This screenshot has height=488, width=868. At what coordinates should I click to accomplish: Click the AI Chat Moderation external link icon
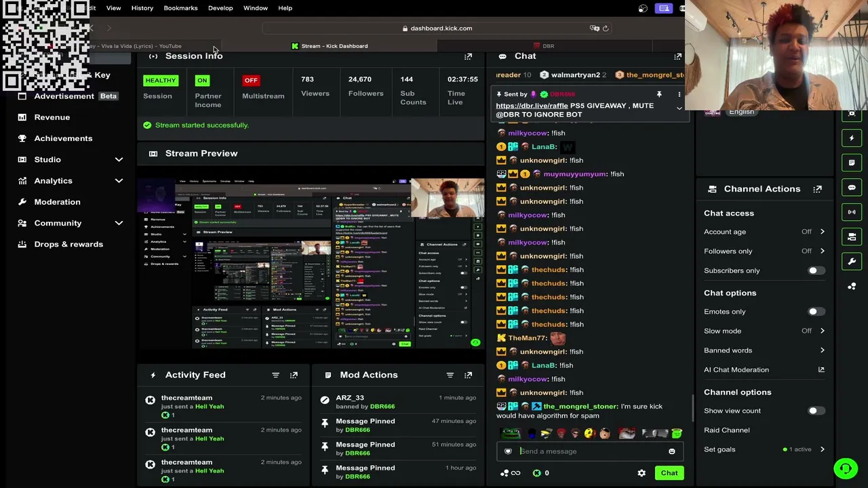click(x=821, y=369)
